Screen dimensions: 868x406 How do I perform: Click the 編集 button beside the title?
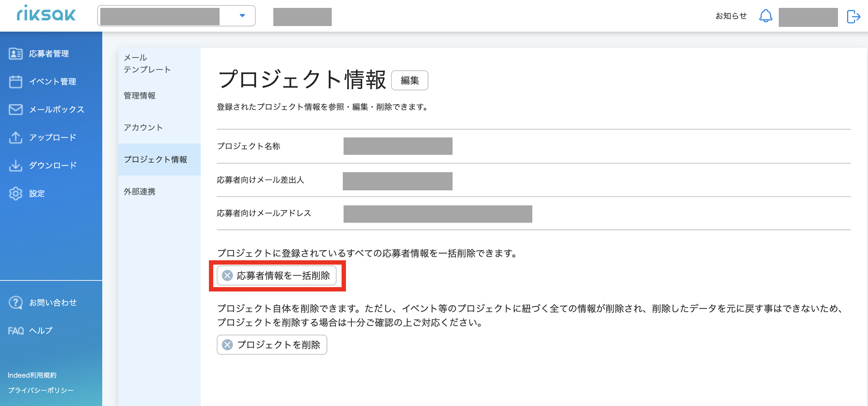point(410,80)
